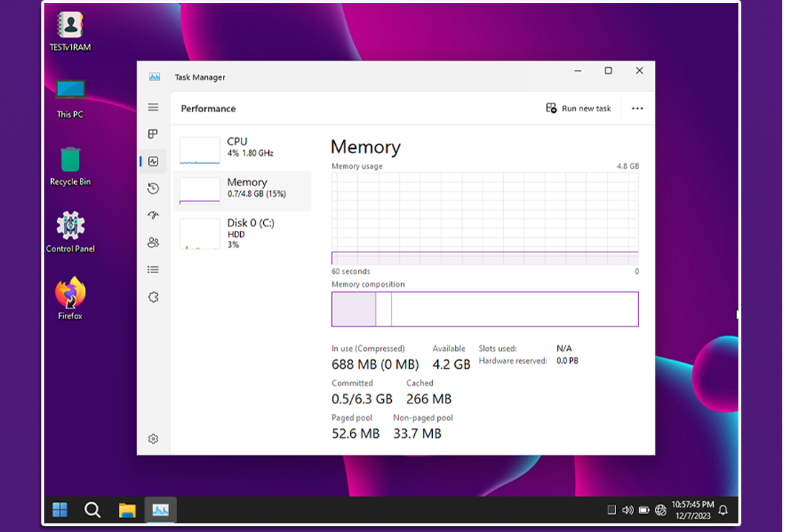The width and height of the screenshot is (788, 532).
Task: Open the Windows Start button
Action: [x=60, y=510]
